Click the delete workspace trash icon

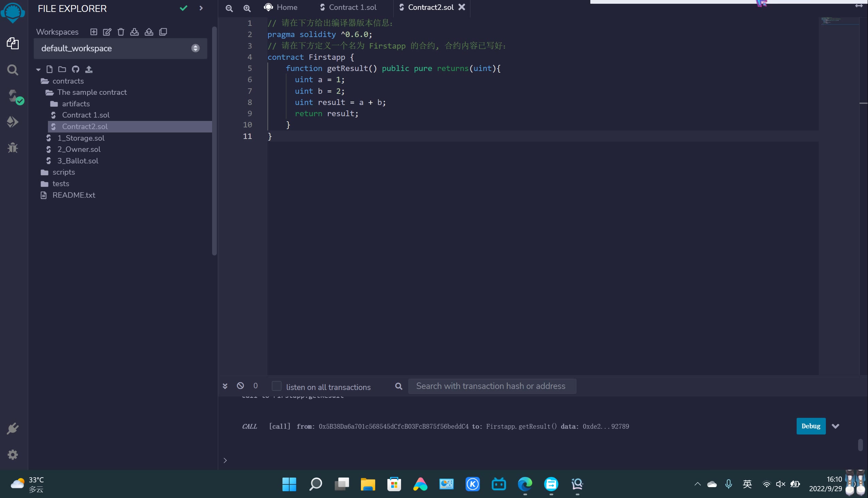tap(121, 32)
